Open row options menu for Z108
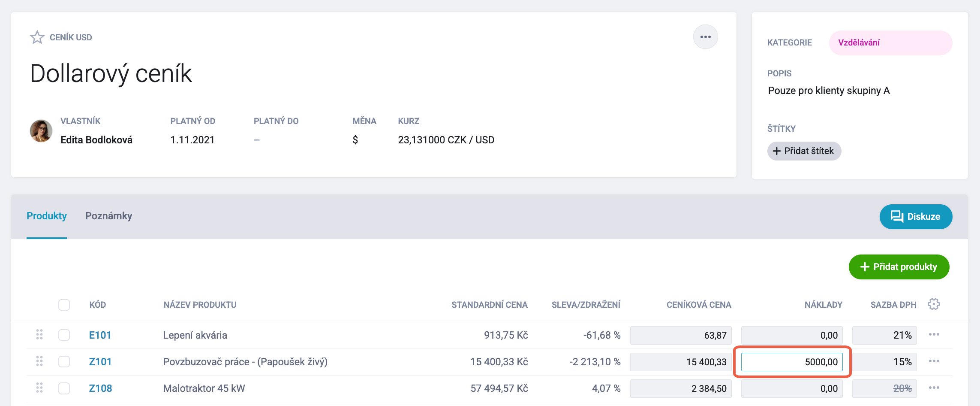 click(x=934, y=388)
